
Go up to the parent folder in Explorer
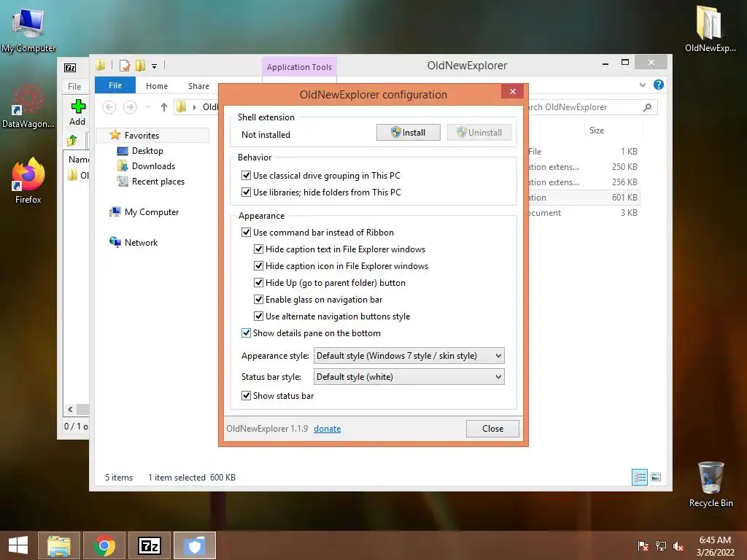click(164, 107)
